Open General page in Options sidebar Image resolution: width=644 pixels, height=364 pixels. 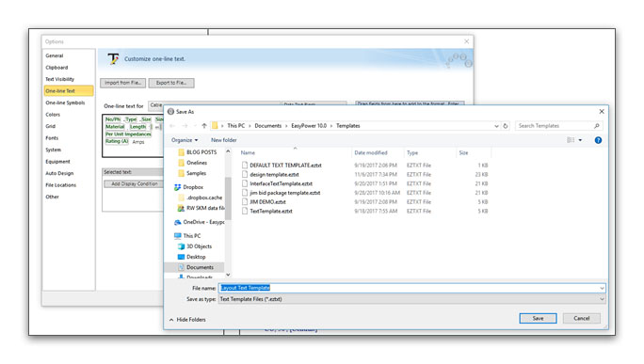pyautogui.click(x=55, y=55)
